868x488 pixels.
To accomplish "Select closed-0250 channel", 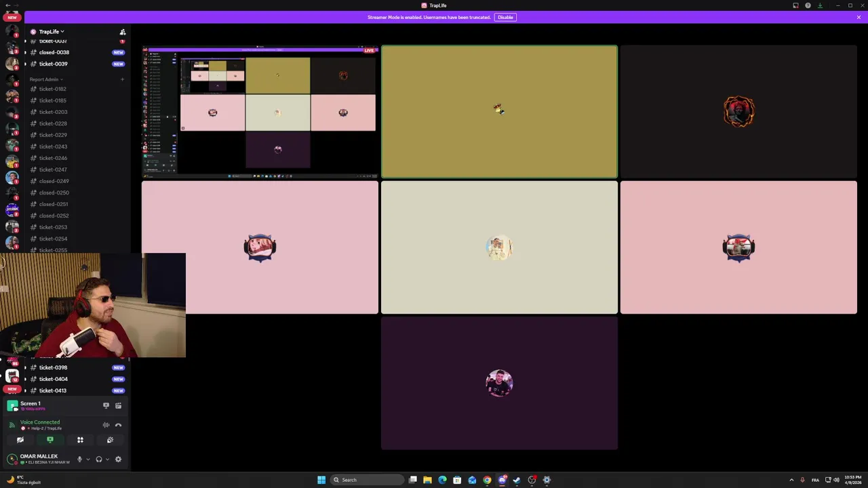I will (x=77, y=192).
